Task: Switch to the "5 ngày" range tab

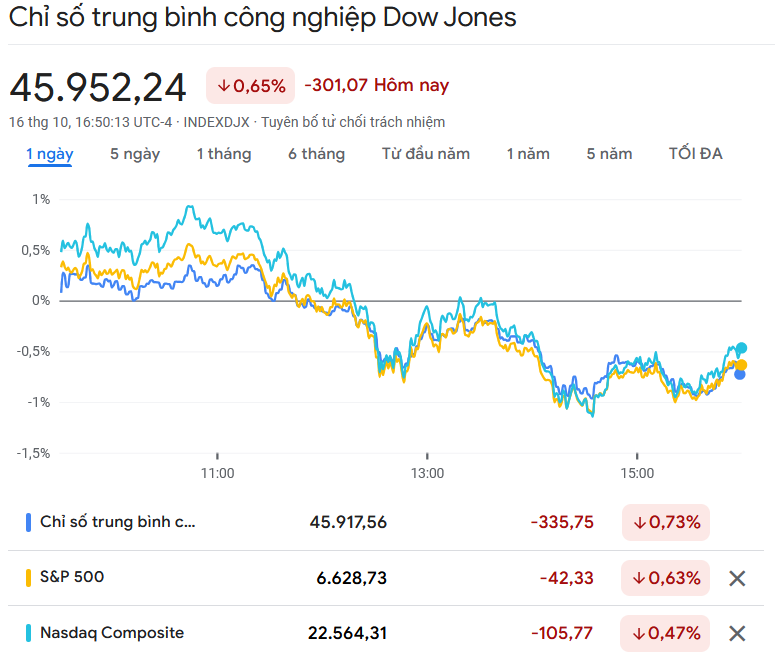Action: 135,154
